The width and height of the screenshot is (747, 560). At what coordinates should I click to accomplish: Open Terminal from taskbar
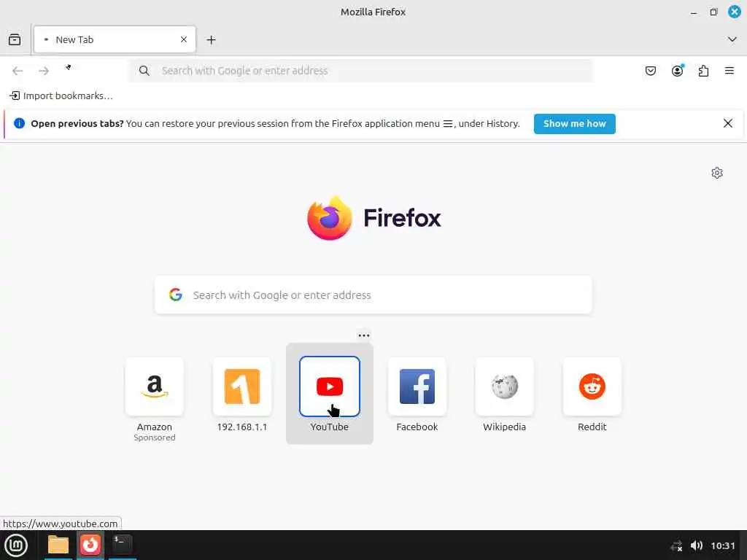(x=122, y=544)
